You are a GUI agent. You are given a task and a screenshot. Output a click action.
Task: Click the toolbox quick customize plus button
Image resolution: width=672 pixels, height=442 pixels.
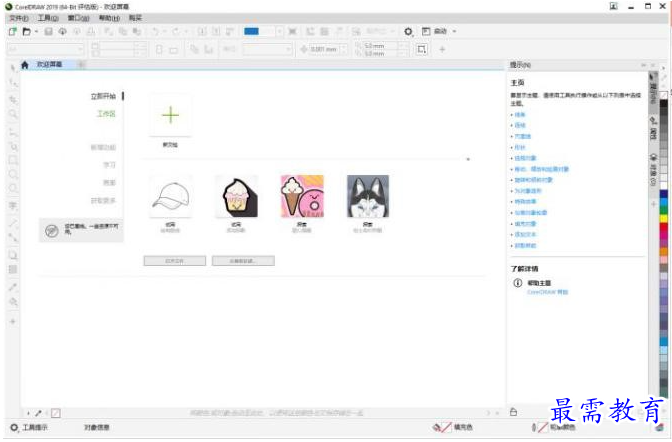pos(13,321)
